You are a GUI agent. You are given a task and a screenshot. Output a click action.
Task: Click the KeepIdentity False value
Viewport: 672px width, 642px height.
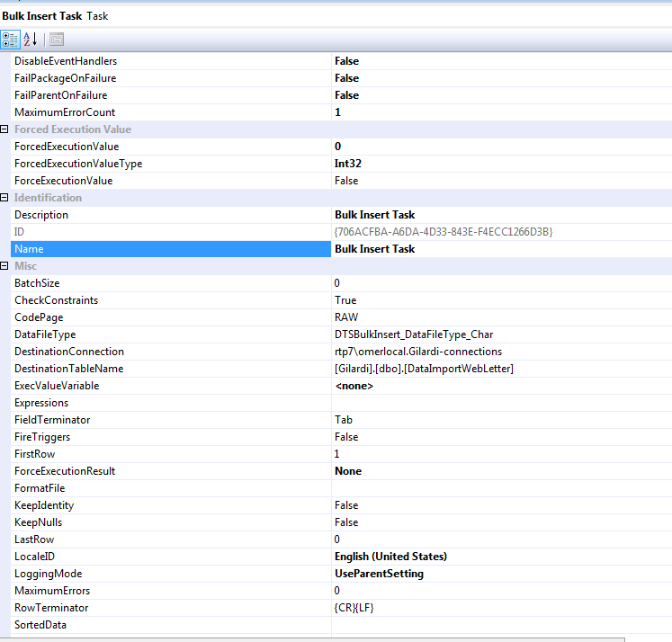346,505
